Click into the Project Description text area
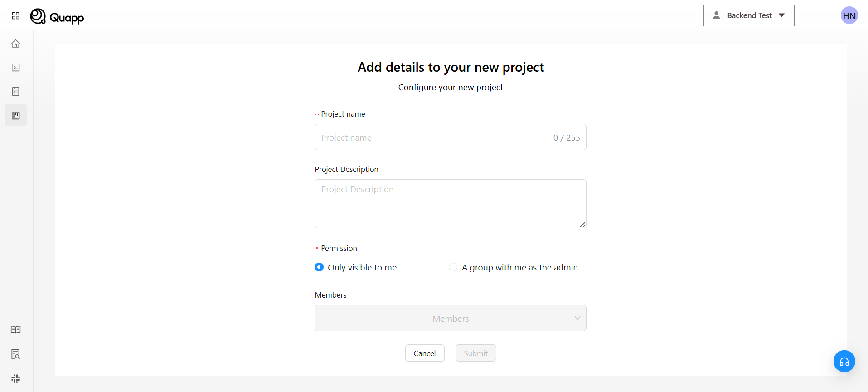 (x=450, y=204)
